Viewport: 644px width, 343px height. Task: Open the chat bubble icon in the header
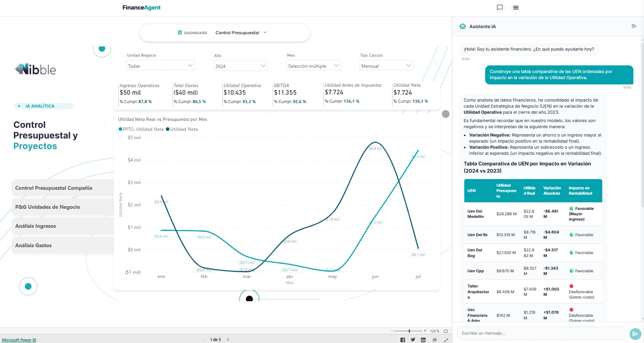[500, 7]
